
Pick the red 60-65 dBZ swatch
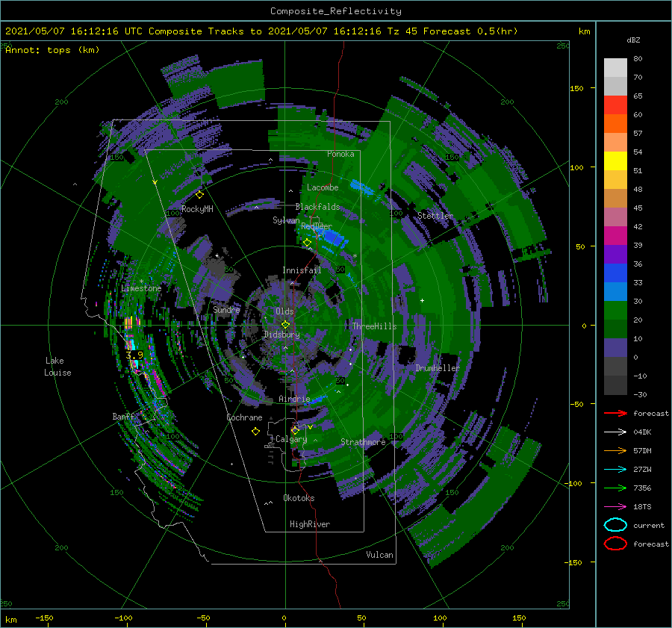[615, 105]
